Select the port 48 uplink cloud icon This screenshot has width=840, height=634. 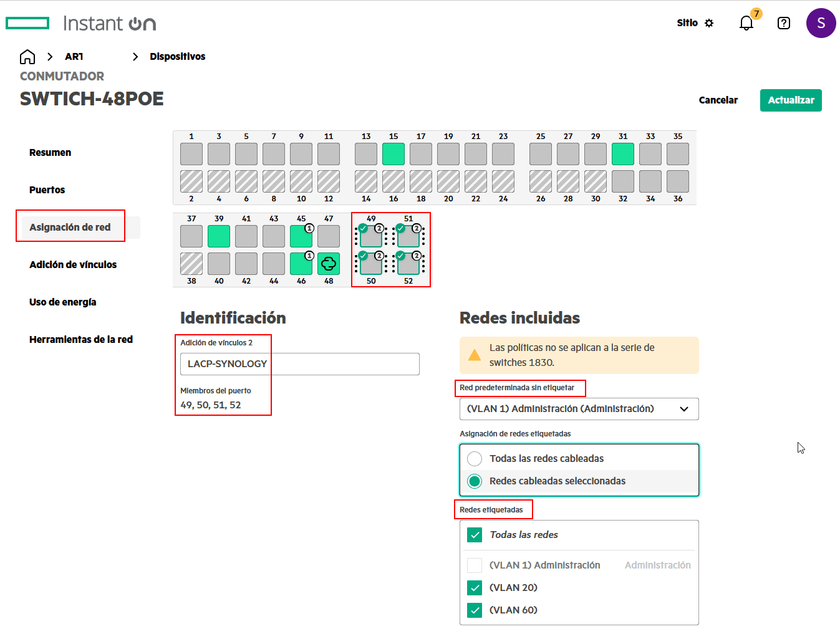point(329,264)
